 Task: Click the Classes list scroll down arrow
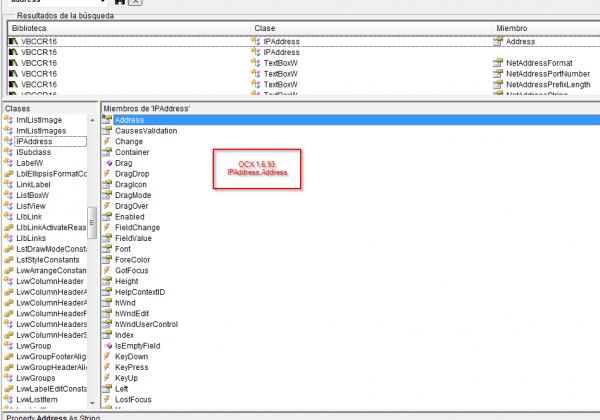click(x=92, y=403)
